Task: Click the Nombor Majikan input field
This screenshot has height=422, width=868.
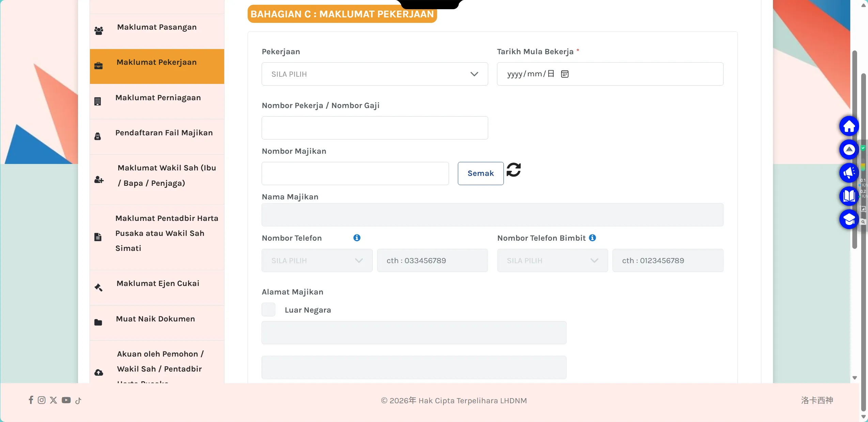Action: pyautogui.click(x=355, y=173)
